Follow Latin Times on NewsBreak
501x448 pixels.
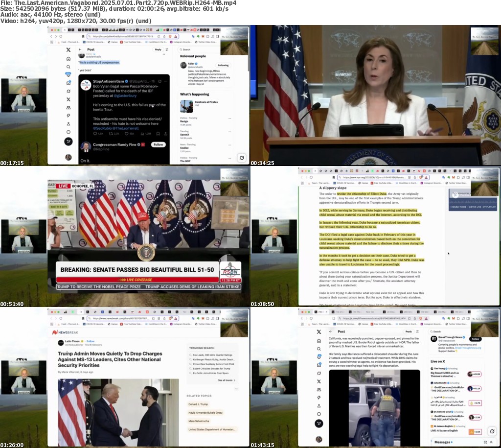[x=91, y=341]
